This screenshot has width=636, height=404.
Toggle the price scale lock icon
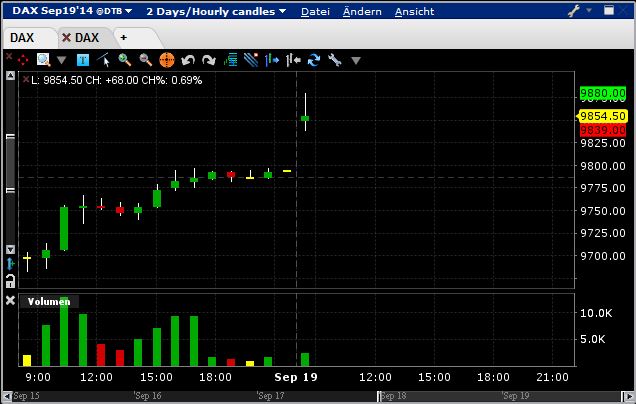(x=11, y=281)
